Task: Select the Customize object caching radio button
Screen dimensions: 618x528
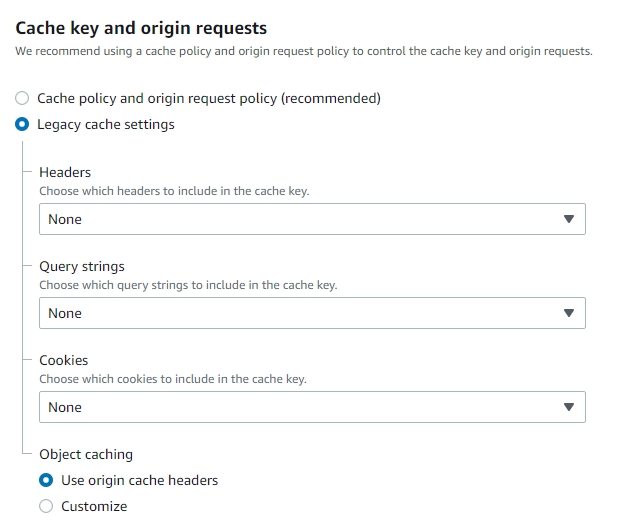Action: 46,506
